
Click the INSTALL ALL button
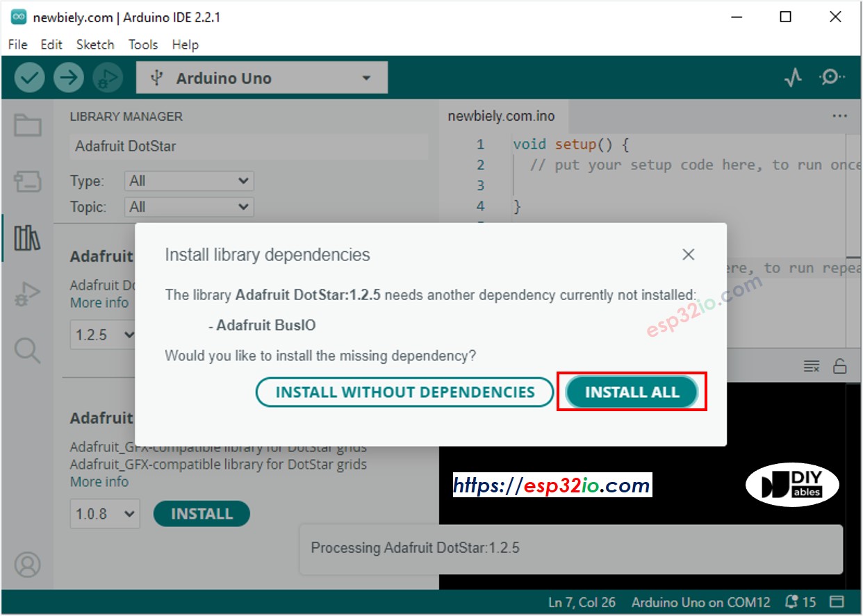pyautogui.click(x=632, y=392)
